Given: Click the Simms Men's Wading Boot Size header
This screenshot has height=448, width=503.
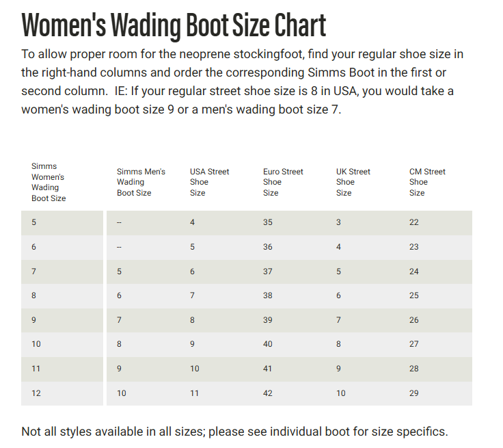Looking at the screenshot, I should tap(141, 182).
